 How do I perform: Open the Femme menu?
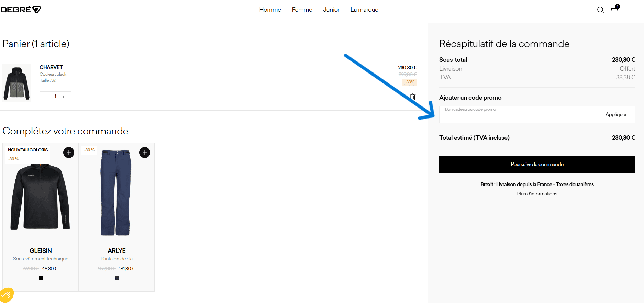[302, 10]
